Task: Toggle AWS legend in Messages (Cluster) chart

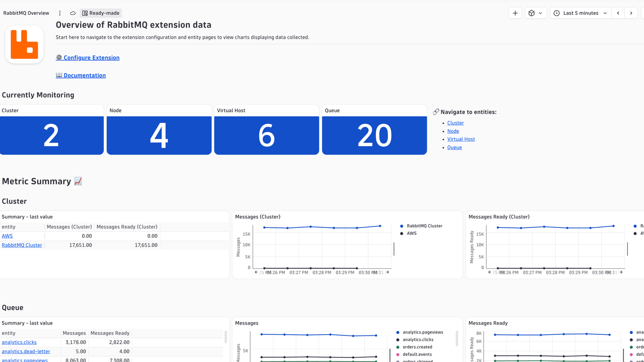Action: click(408, 233)
